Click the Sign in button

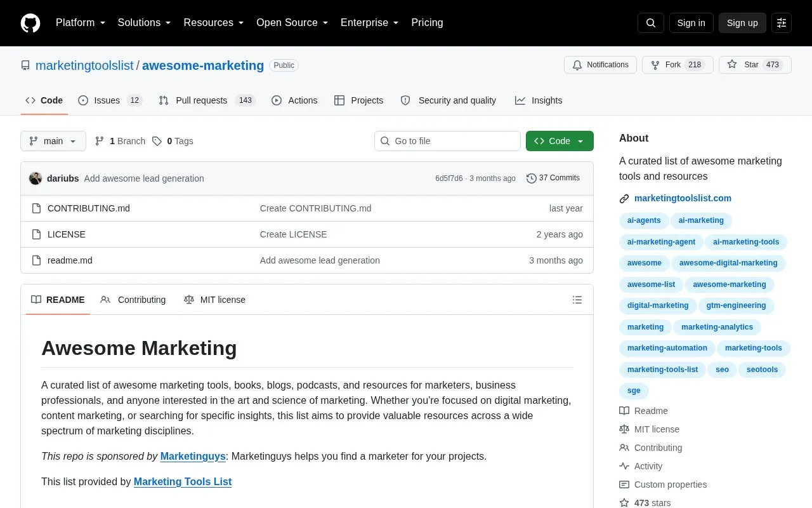click(691, 23)
